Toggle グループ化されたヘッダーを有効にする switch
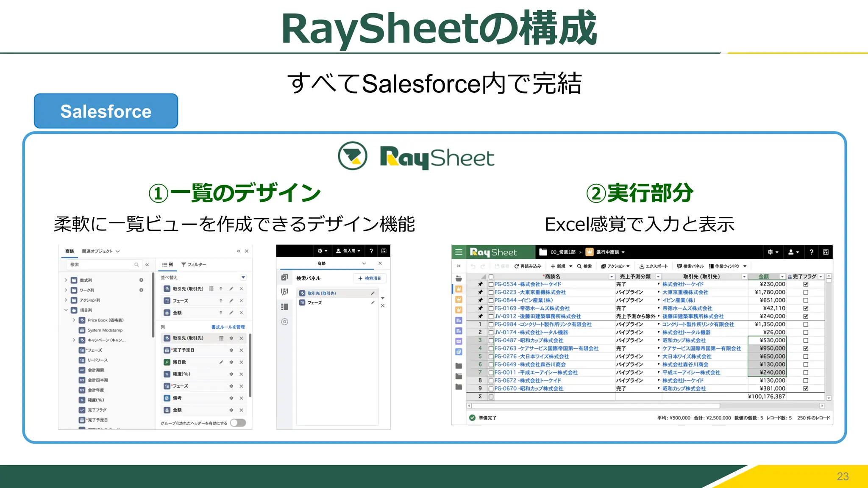The width and height of the screenshot is (868, 488). coord(238,423)
